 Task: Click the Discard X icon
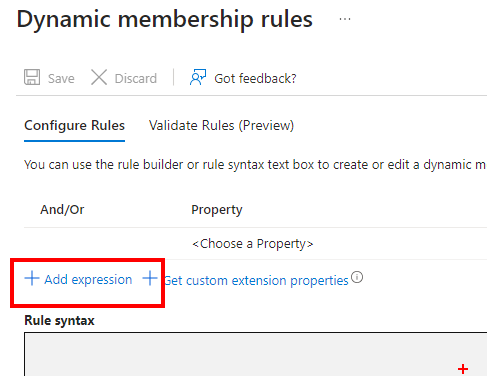[x=99, y=77]
